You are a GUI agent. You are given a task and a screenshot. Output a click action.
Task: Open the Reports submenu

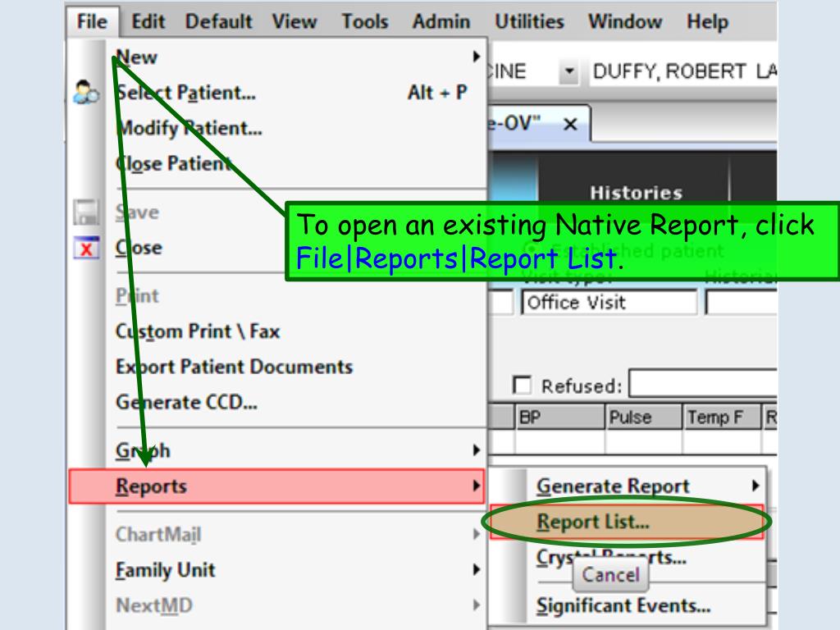276,486
